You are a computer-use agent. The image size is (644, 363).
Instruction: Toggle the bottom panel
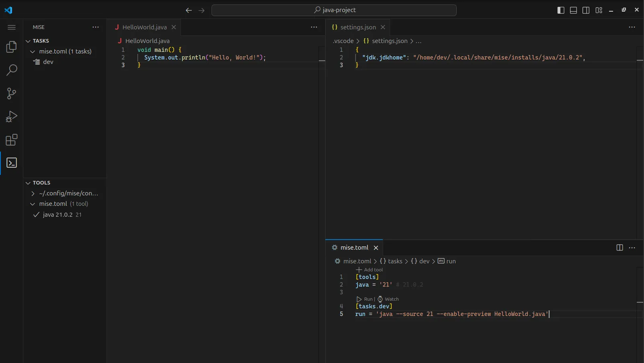574,10
